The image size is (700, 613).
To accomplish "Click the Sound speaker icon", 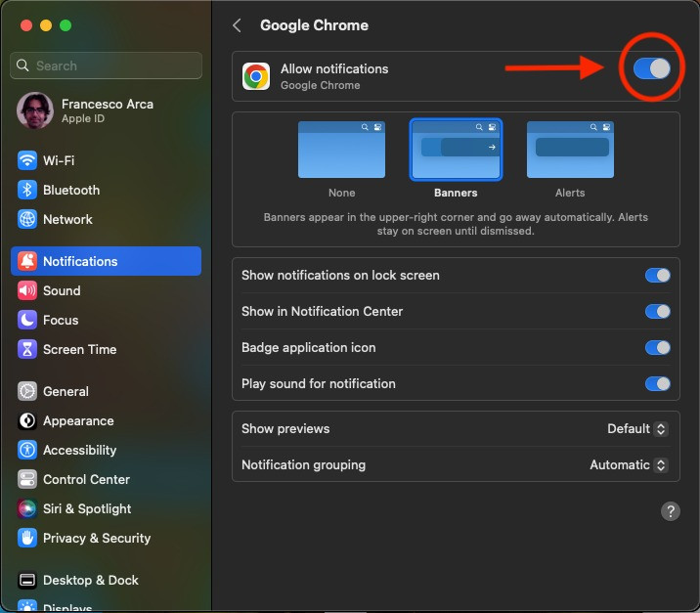I will (x=27, y=290).
